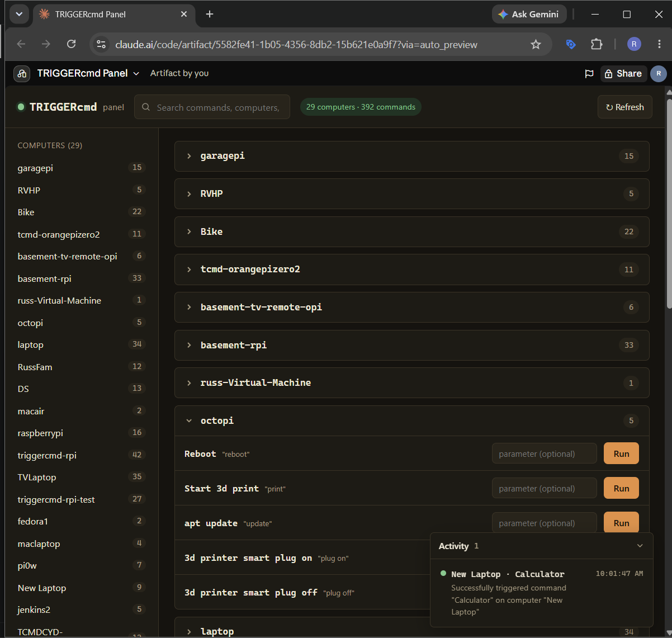Select DS in the sidebar
Viewport: 672px width, 638px height.
click(82, 389)
